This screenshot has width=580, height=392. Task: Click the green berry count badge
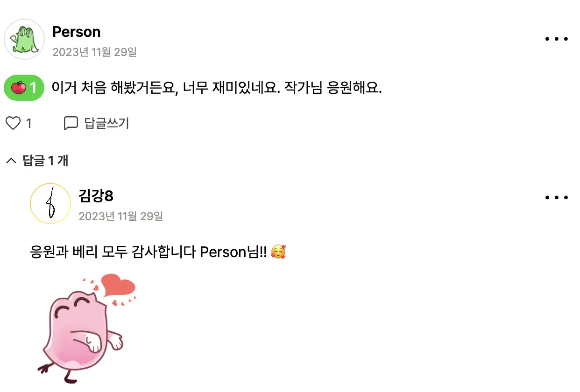(24, 87)
